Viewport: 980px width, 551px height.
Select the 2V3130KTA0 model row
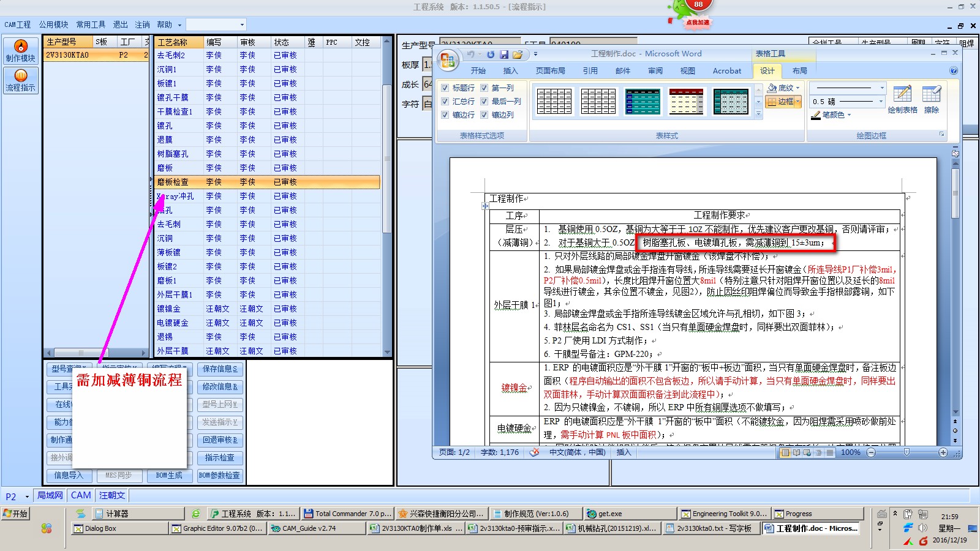97,55
